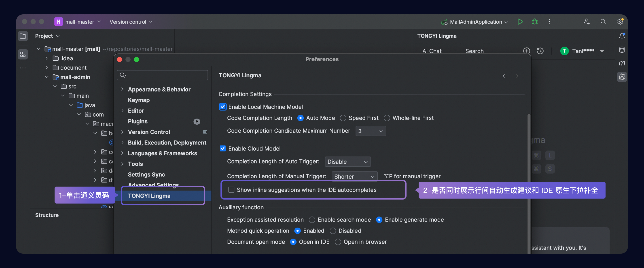
Task: Select Open in IDE radio button
Action: click(x=293, y=242)
